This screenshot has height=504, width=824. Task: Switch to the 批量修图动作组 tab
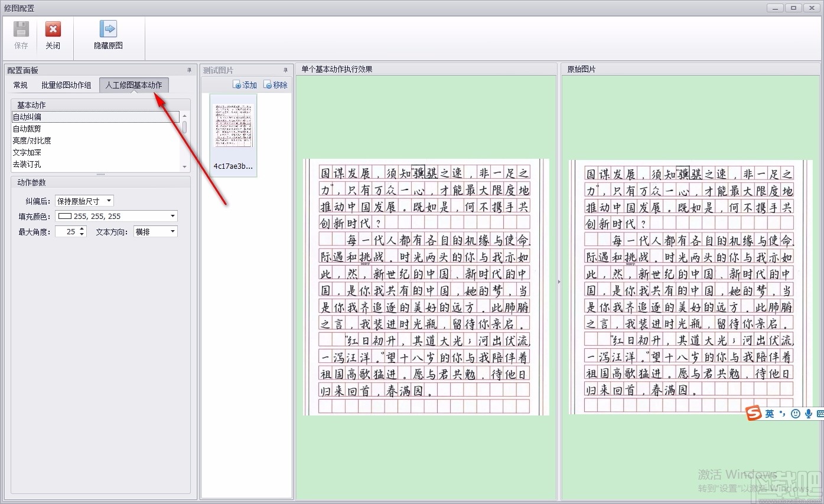click(66, 85)
